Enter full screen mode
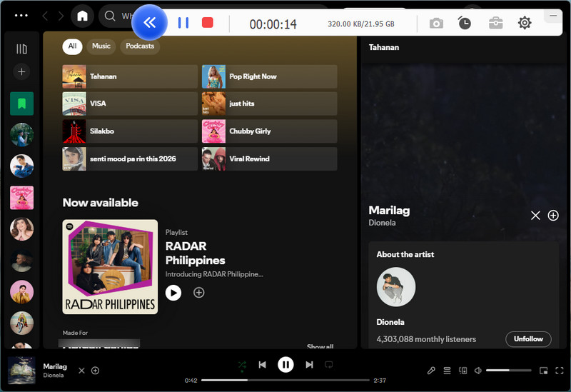Screen dimensions: 571x392 (x=560, y=371)
